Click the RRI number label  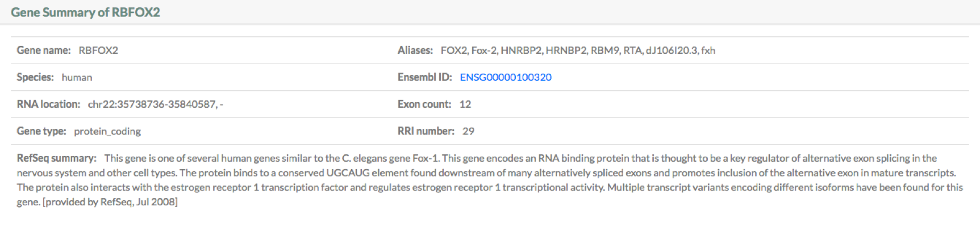(x=426, y=131)
